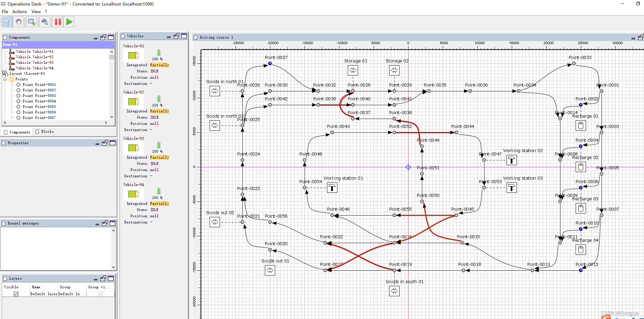Click Point-0043 node on driving course
Image resolution: width=644 pixels, height=319 pixels.
(x=332, y=132)
